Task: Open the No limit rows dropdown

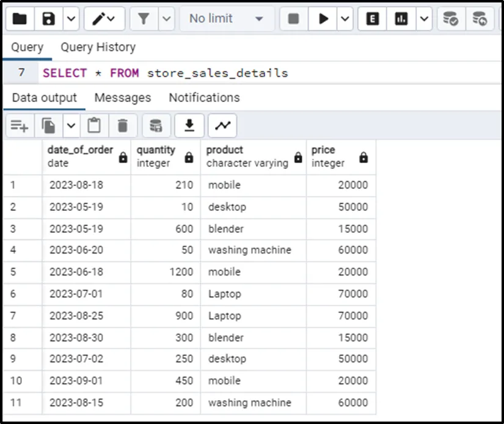Action: [225, 19]
